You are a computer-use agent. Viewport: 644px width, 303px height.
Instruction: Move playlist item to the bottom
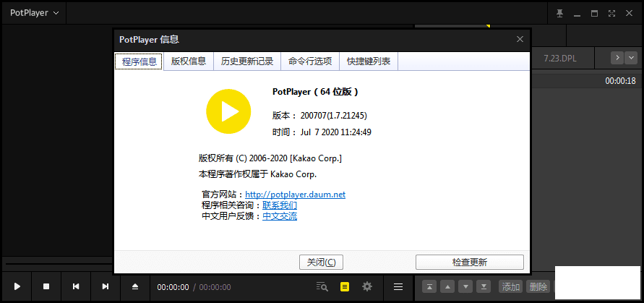click(484, 286)
